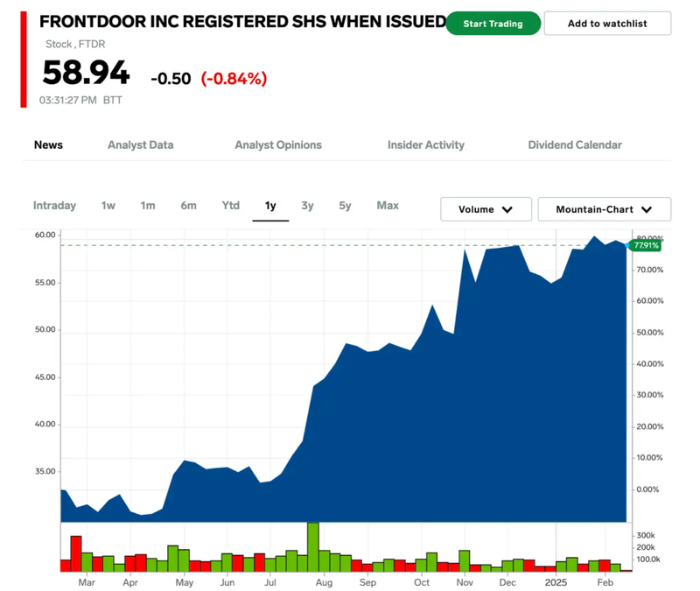Expand the Volume dropdown
700x591 pixels.
click(486, 209)
